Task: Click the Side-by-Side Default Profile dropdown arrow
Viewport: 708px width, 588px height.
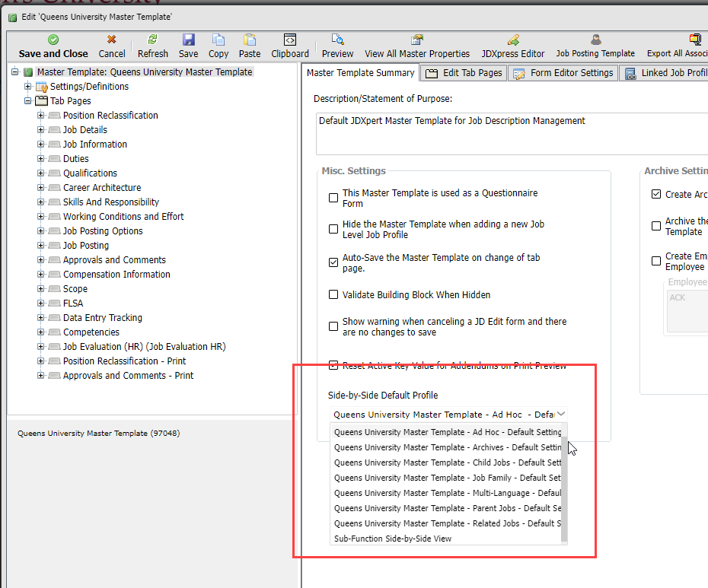Action: (x=561, y=414)
